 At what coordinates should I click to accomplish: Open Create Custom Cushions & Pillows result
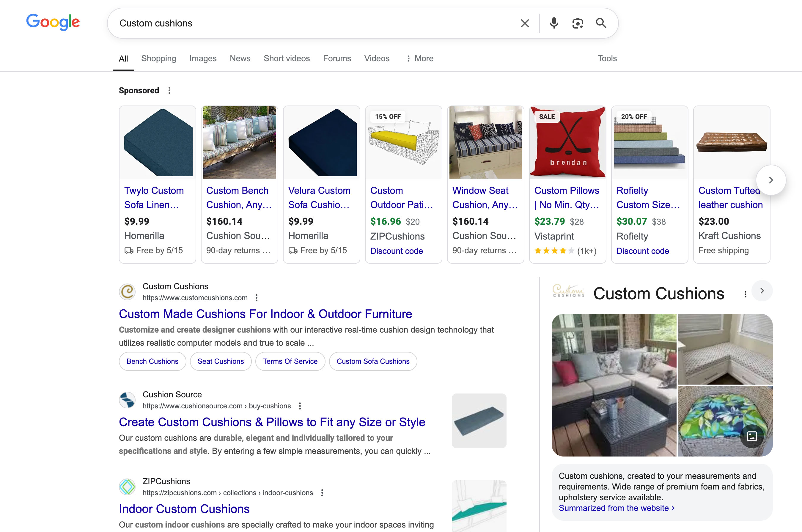(x=272, y=422)
